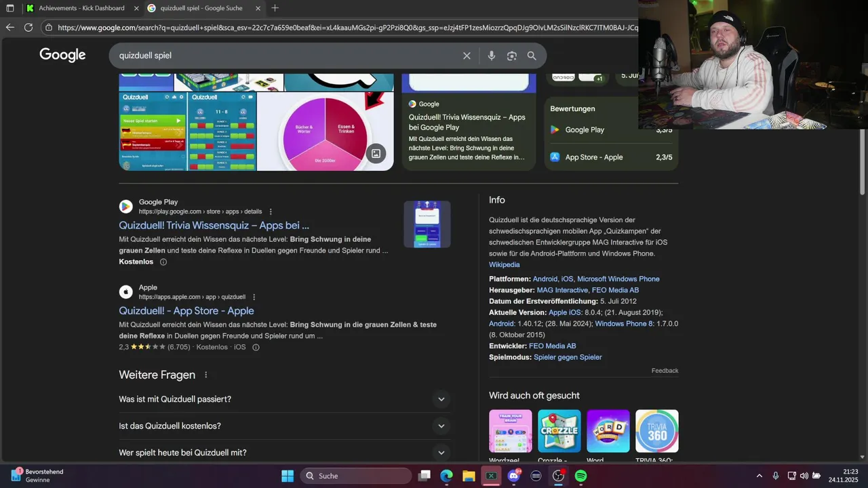Close the quizduell spiel Google tab
868x488 pixels.
pos(258,8)
